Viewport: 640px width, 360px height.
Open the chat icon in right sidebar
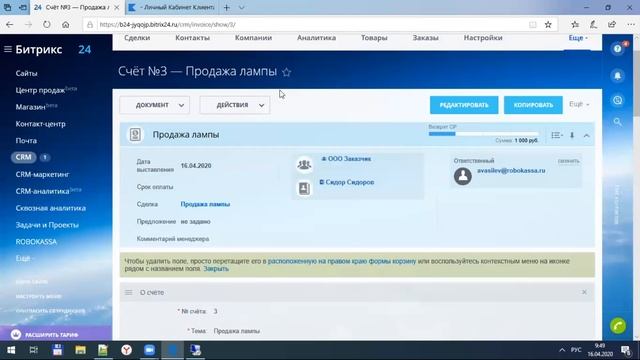click(x=618, y=100)
